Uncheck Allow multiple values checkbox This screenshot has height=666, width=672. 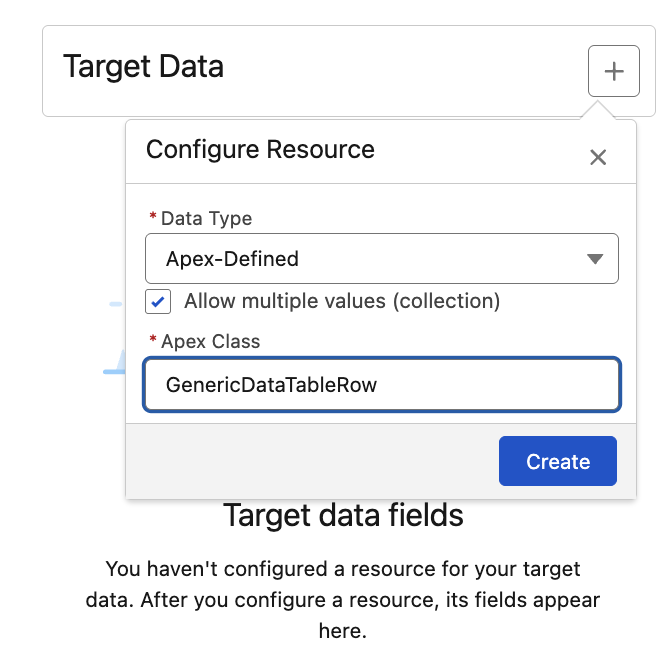pyautogui.click(x=158, y=302)
